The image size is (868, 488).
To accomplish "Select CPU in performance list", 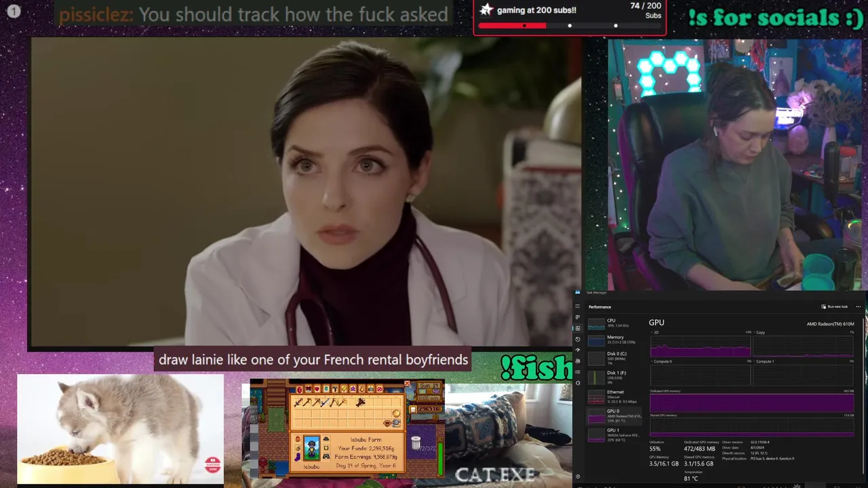I will tap(614, 323).
